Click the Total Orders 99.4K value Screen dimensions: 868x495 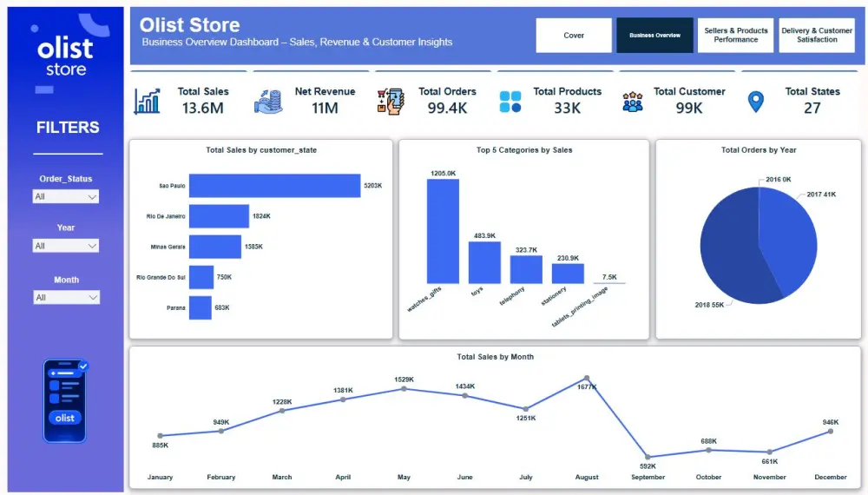point(447,108)
